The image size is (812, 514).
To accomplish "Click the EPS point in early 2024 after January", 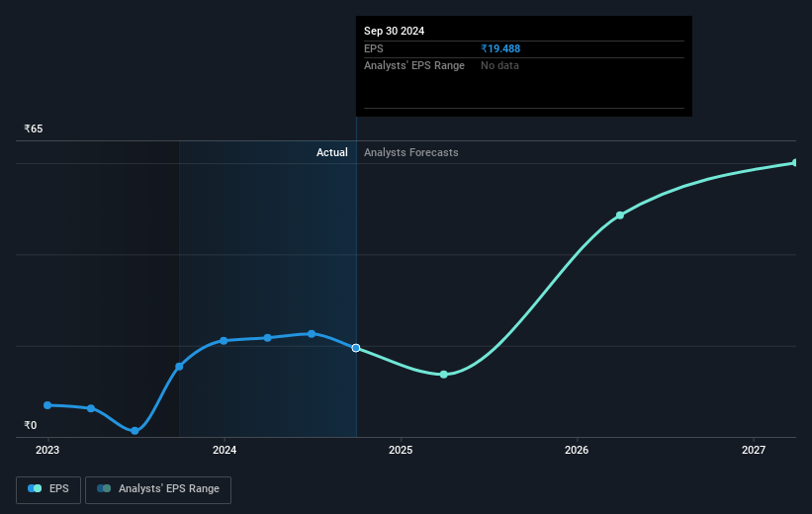I will 268,338.
